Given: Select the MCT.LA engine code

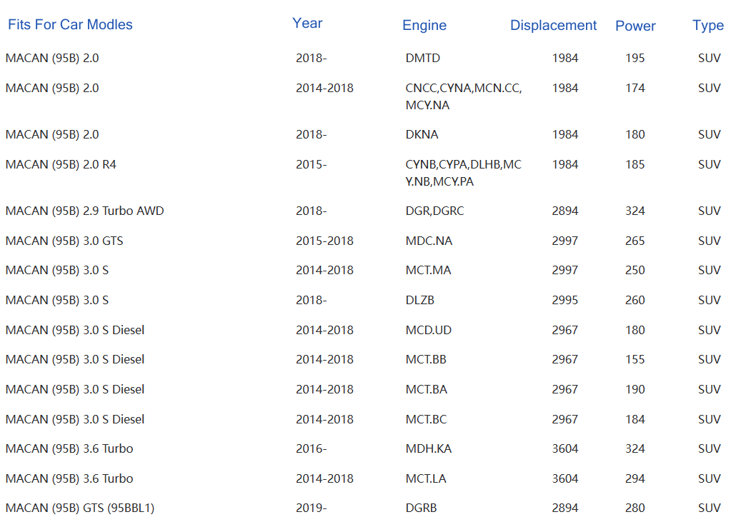Looking at the screenshot, I should 425,478.
